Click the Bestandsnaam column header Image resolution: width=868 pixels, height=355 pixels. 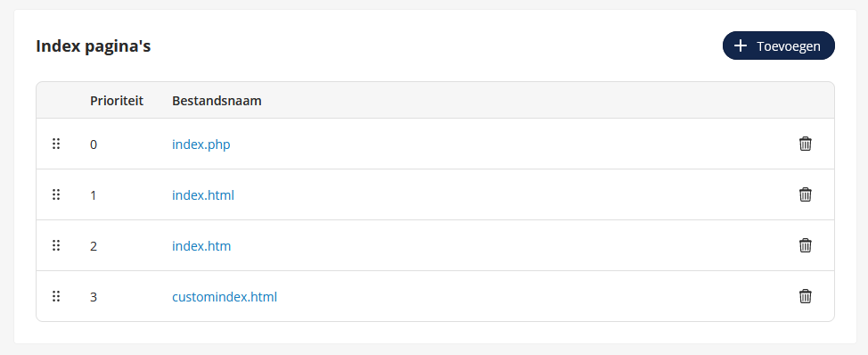click(x=217, y=101)
